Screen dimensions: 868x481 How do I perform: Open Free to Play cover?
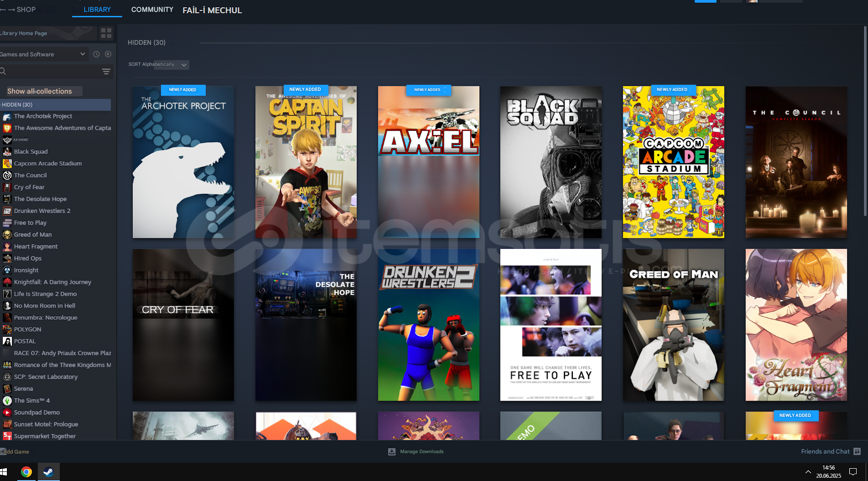[x=551, y=325]
